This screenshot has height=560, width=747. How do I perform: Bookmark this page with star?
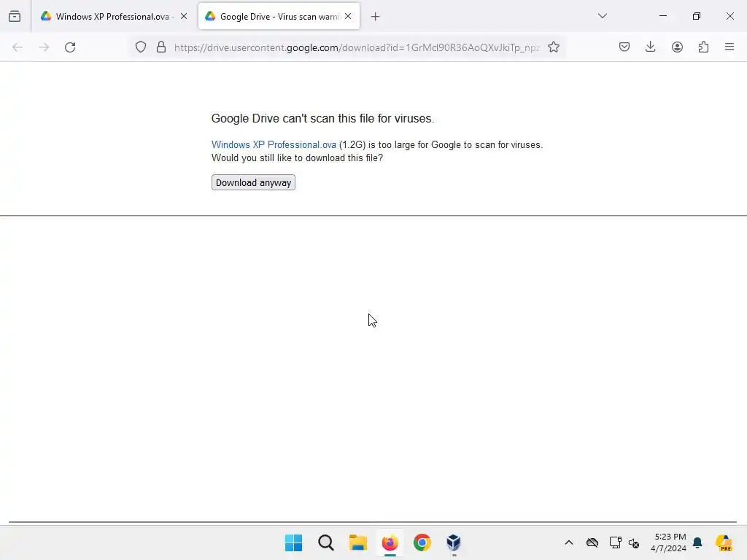coord(554,47)
